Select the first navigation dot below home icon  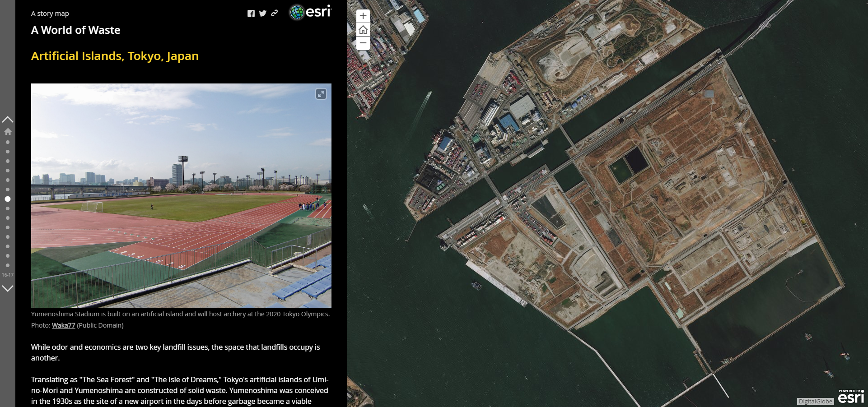[8, 142]
